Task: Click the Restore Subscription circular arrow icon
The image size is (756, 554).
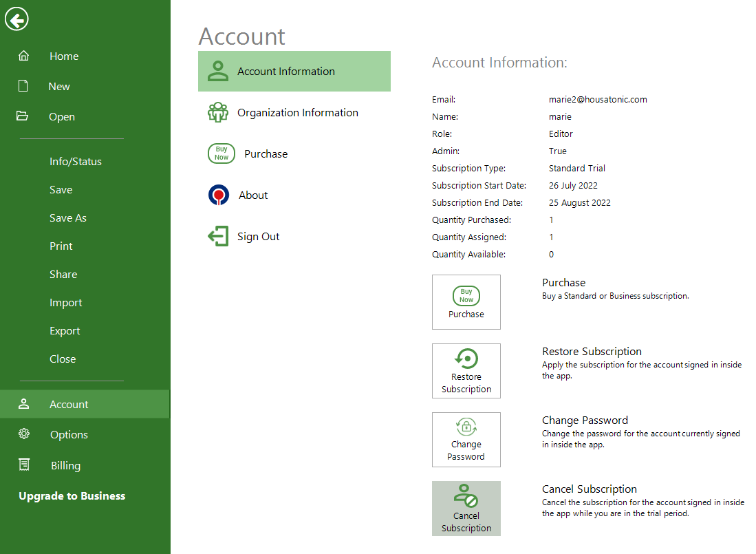Action: pyautogui.click(x=466, y=359)
